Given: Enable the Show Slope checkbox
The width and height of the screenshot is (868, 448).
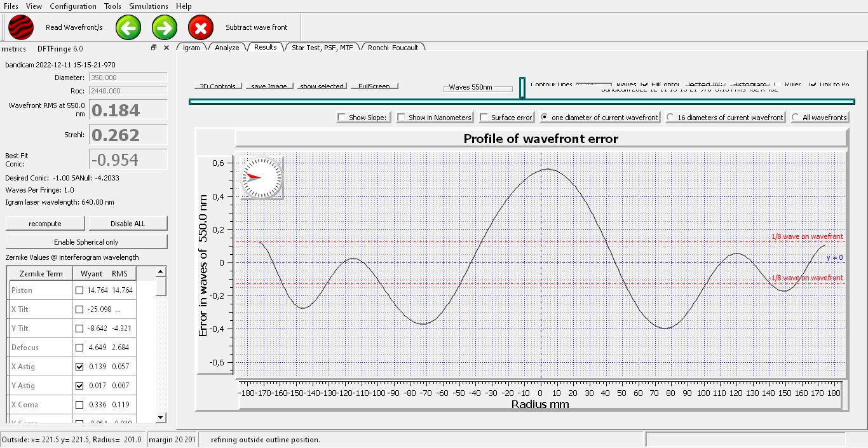Looking at the screenshot, I should (x=342, y=118).
